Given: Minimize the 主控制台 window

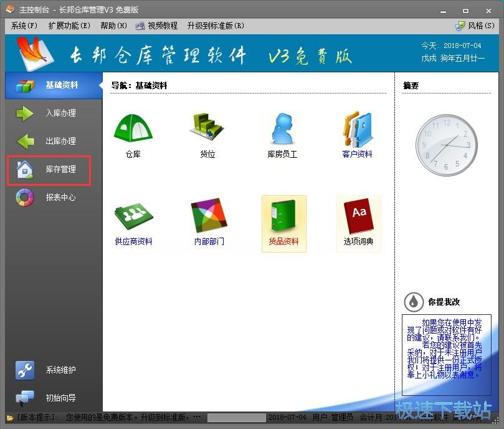Looking at the screenshot, I should 443,11.
